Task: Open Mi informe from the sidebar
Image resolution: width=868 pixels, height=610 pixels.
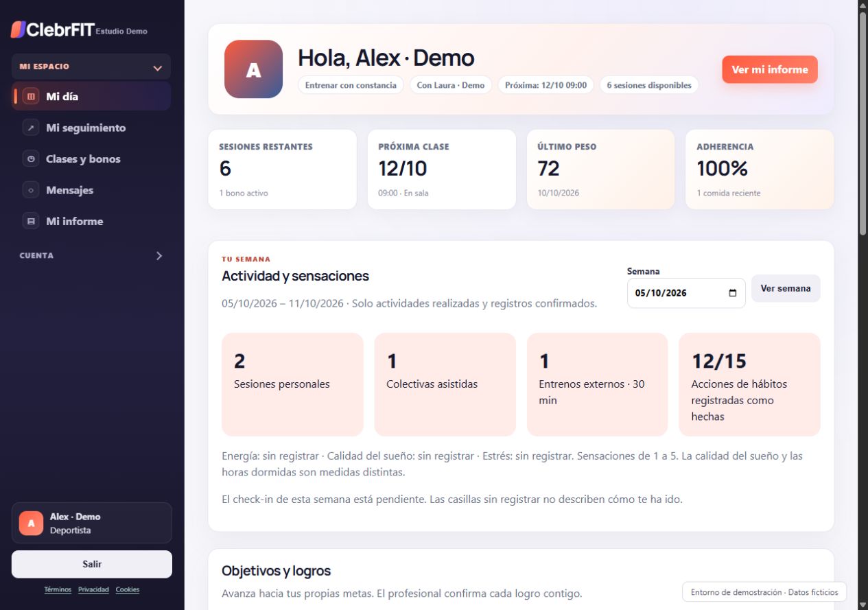Action: pos(91,221)
